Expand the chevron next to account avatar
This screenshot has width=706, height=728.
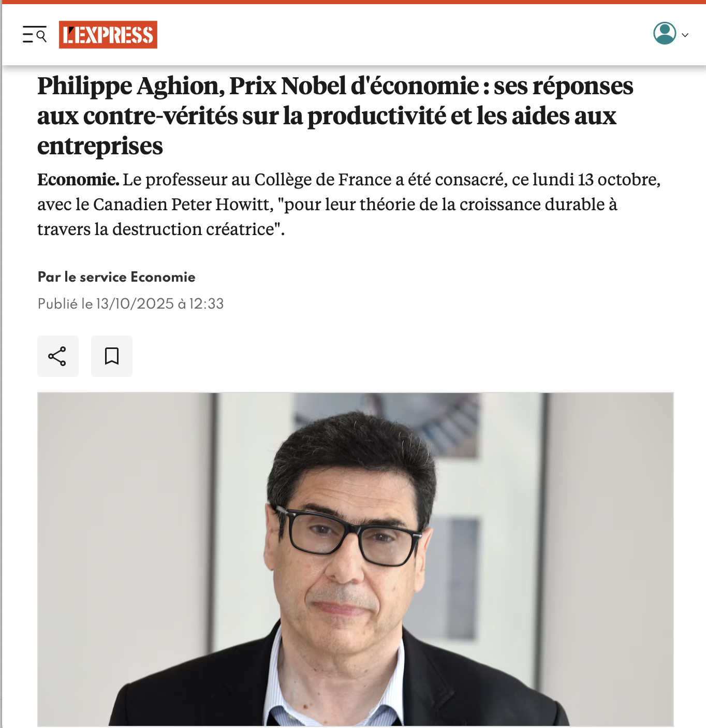coord(685,35)
